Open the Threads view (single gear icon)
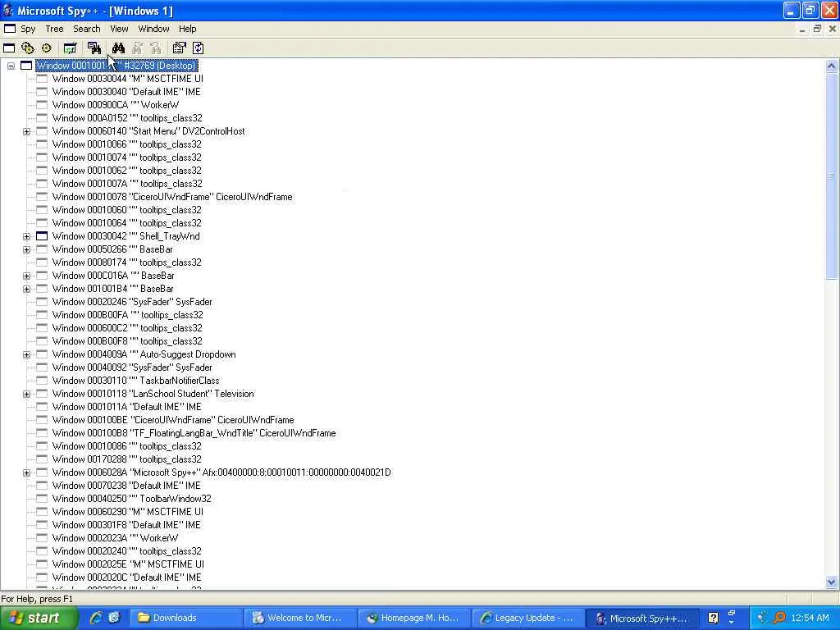The image size is (840, 630). (x=47, y=48)
